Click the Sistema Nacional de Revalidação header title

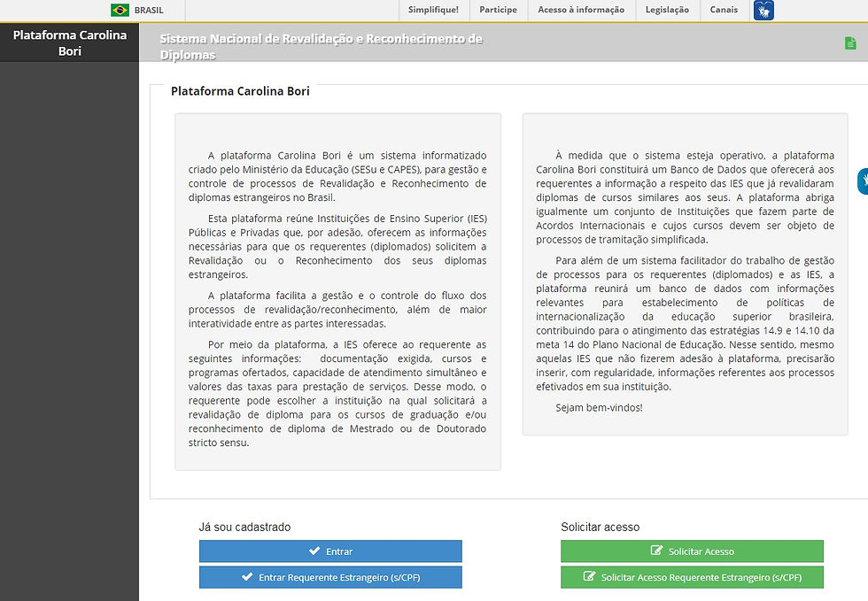coord(321,47)
